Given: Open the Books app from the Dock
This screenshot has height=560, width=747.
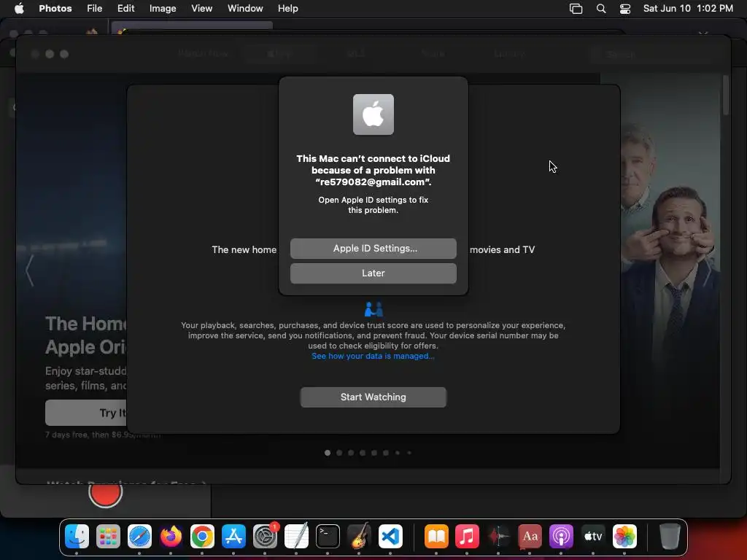Looking at the screenshot, I should (x=436, y=537).
